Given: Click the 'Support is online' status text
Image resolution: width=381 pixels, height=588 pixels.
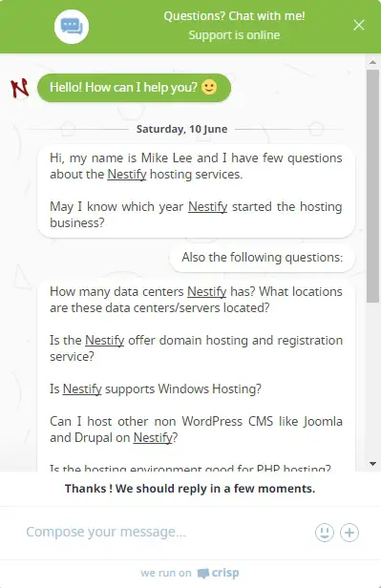Looking at the screenshot, I should [234, 35].
